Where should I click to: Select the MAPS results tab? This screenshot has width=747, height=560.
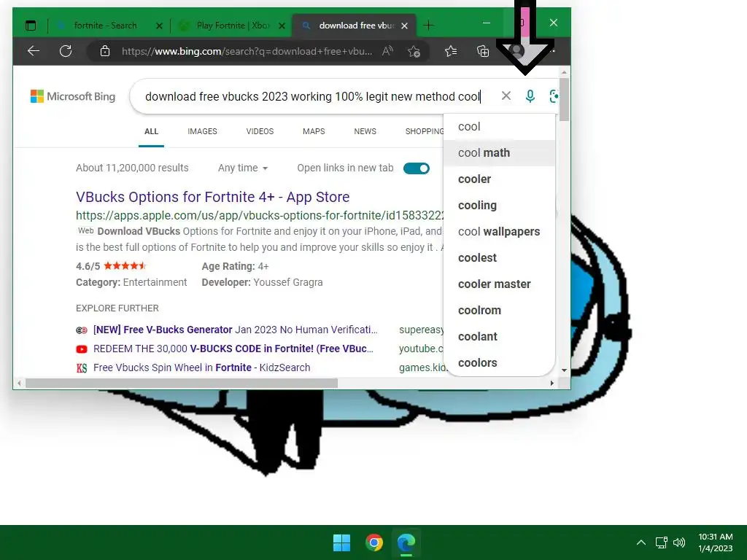pyautogui.click(x=314, y=131)
